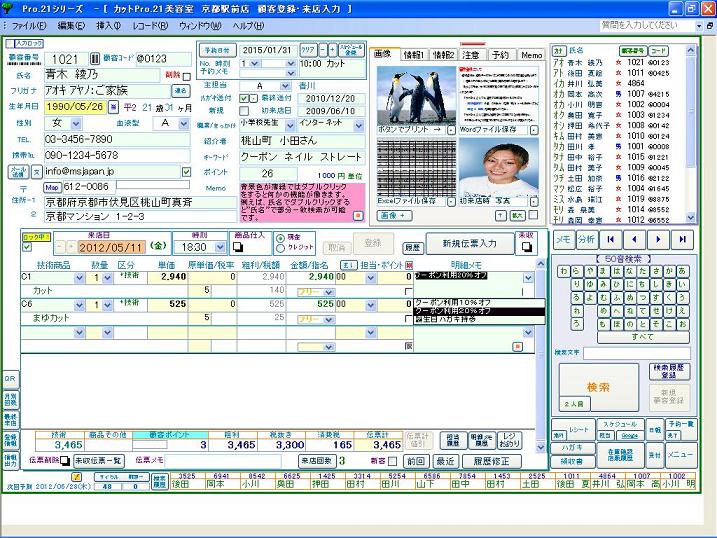Open the 性別 dropdown

(x=76, y=123)
